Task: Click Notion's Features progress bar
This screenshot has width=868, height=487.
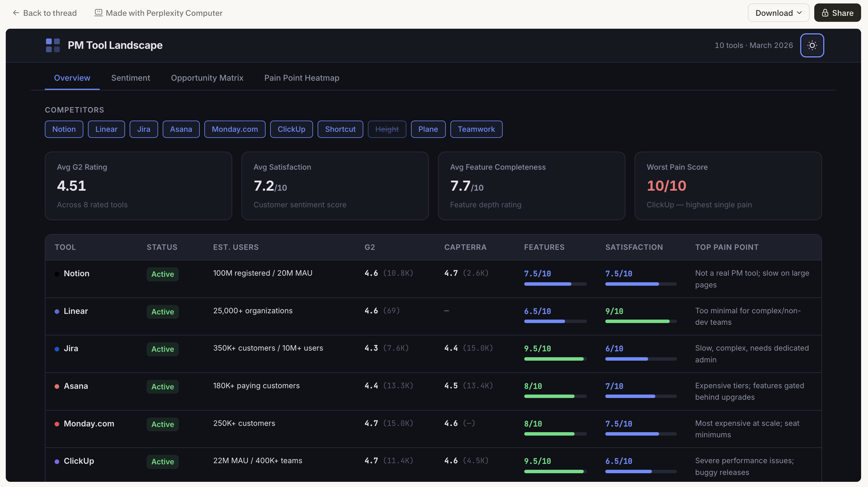Action: (x=555, y=284)
